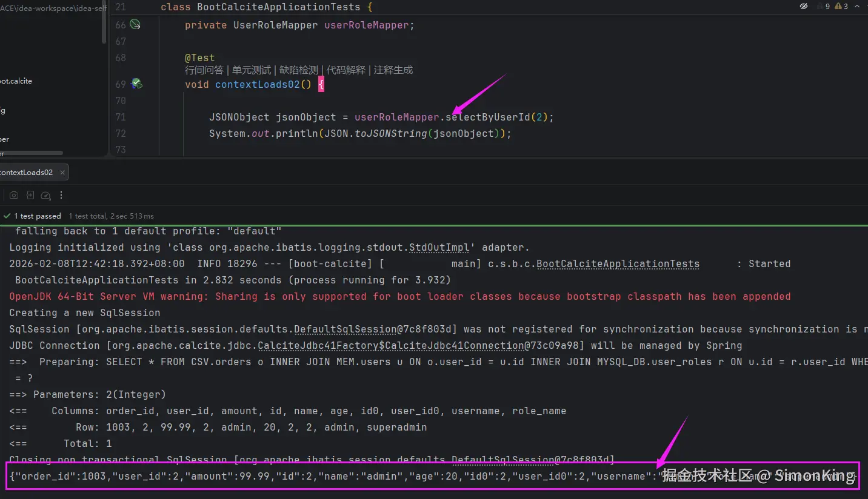The width and height of the screenshot is (868, 499).
Task: Click the UserRoleMapper type on line 66
Action: 276,25
